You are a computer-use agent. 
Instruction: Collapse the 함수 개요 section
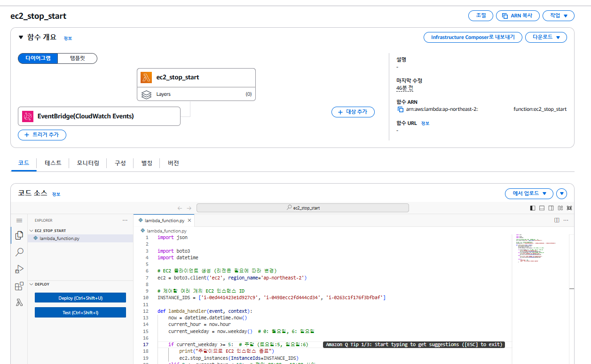tap(21, 37)
